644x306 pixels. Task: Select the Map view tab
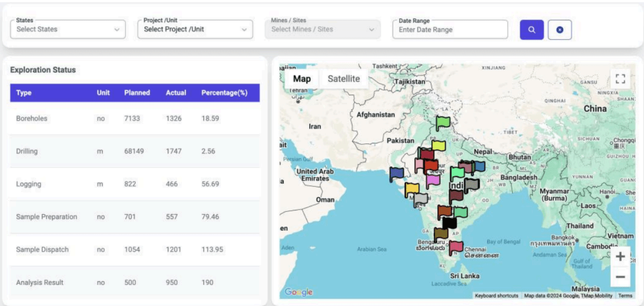click(301, 79)
